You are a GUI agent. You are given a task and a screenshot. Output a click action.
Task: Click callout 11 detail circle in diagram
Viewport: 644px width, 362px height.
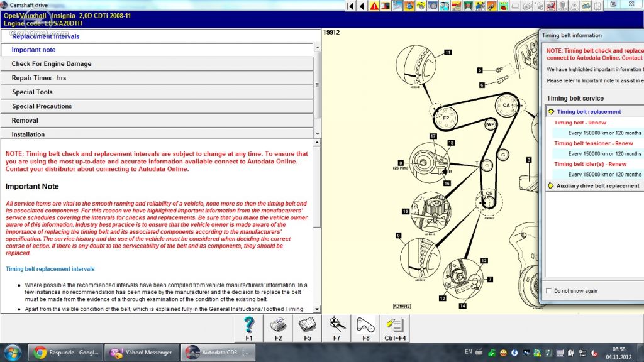tap(415, 65)
